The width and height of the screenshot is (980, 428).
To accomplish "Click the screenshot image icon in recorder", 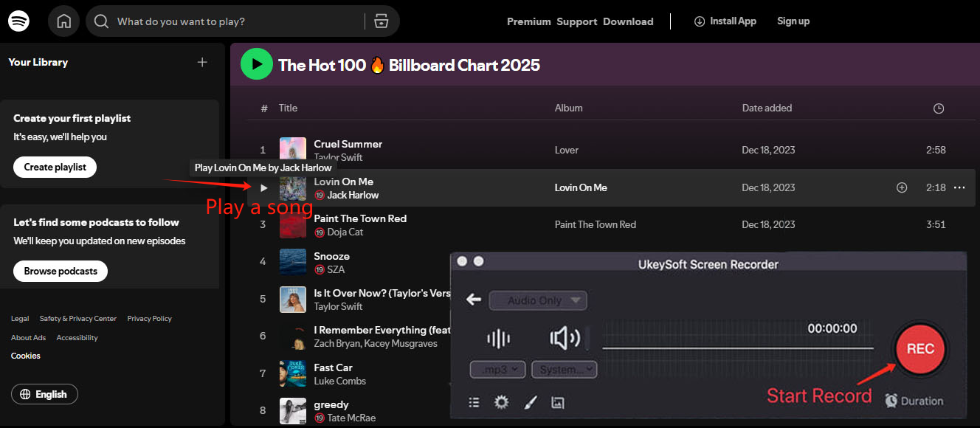I will coord(558,402).
